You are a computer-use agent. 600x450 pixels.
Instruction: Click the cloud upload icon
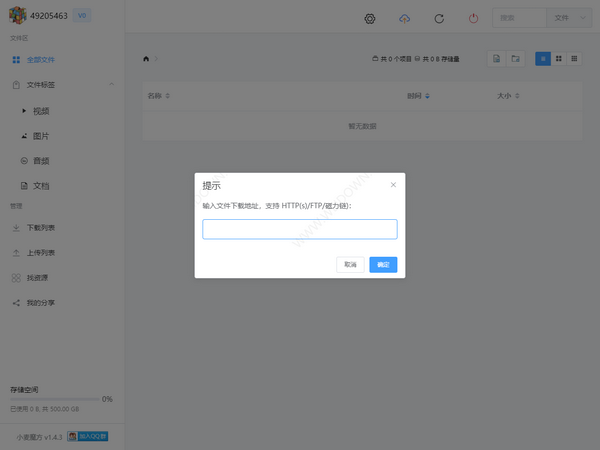click(404, 18)
